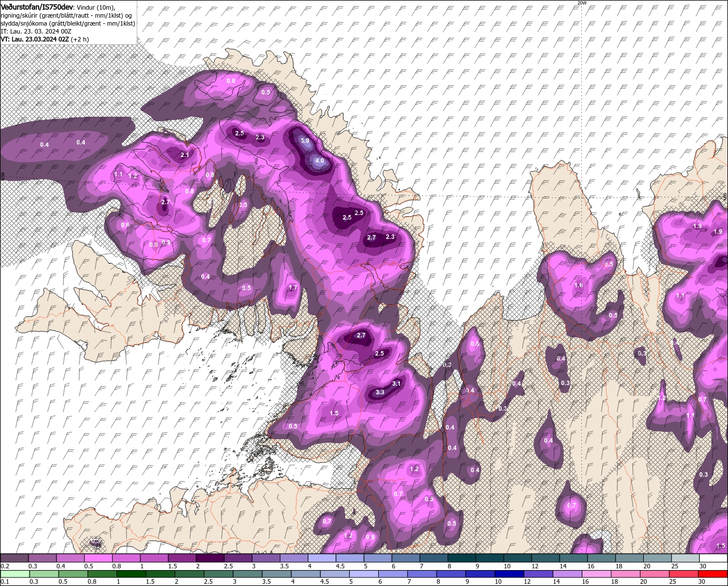Pick lower legend swatch between 2 and 2.5
This screenshot has height=586, width=728.
click(x=191, y=573)
